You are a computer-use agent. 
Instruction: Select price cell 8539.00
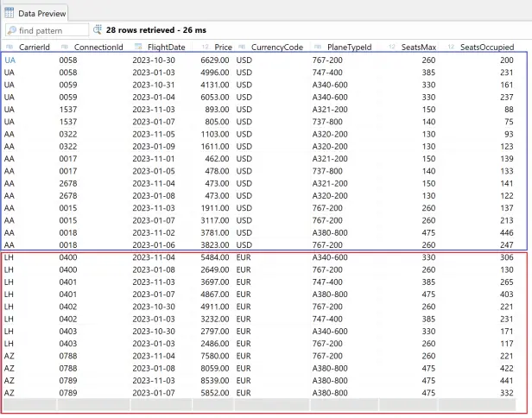[215, 381]
